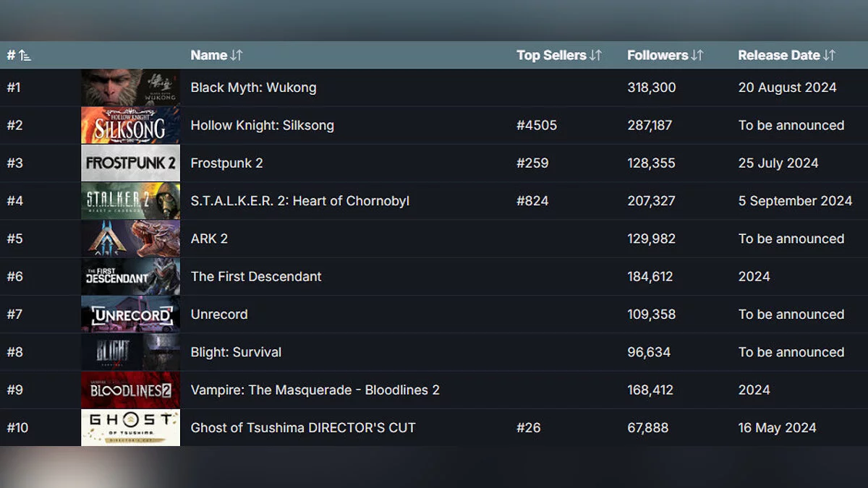The height and width of the screenshot is (488, 868).
Task: Sort by Release Date column
Action: coord(787,55)
